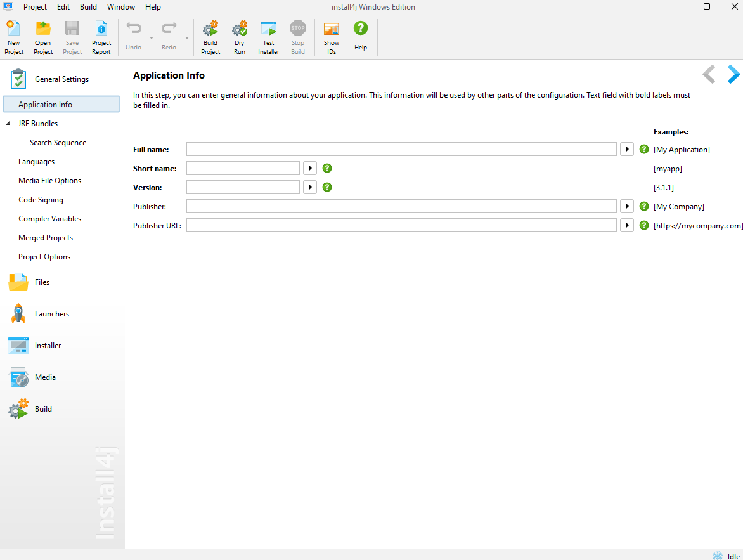This screenshot has width=743, height=560.
Task: Open variable menu for Publisher field
Action: (x=627, y=206)
